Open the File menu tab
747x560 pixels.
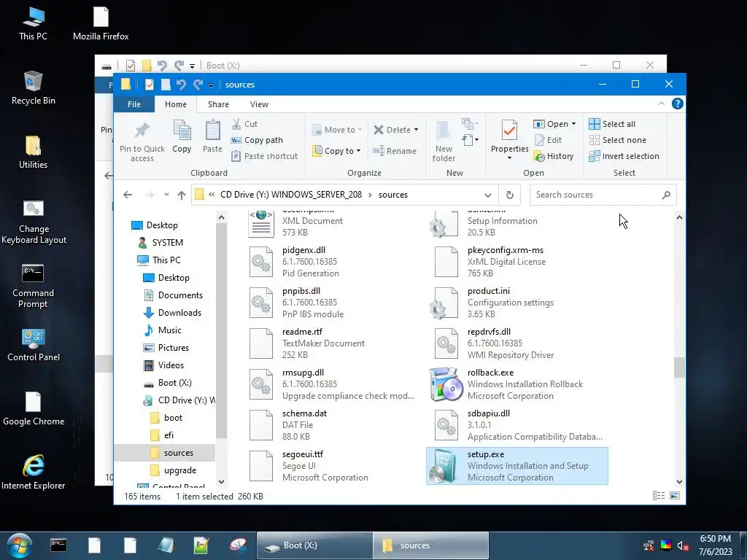134,104
